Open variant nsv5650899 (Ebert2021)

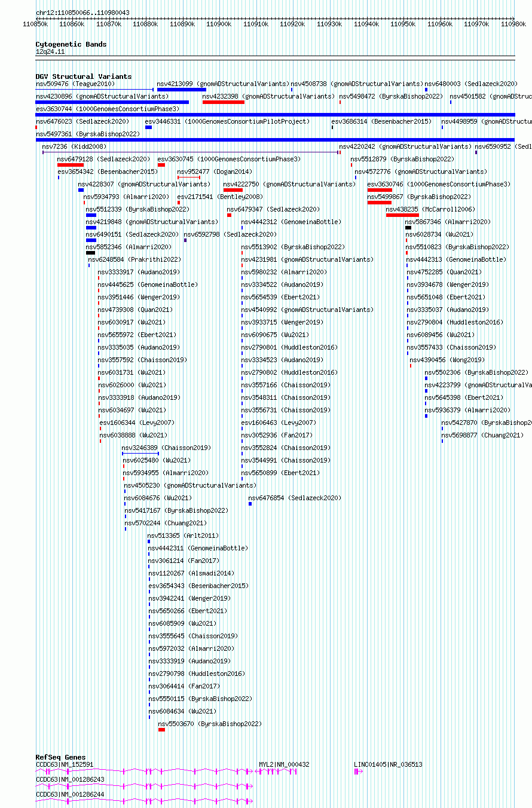point(280,473)
